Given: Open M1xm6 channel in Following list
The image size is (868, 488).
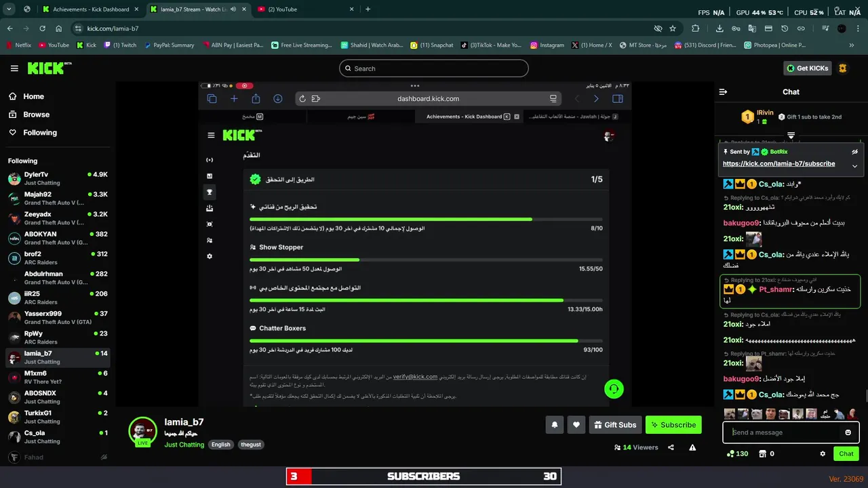Looking at the screenshot, I should [x=57, y=378].
